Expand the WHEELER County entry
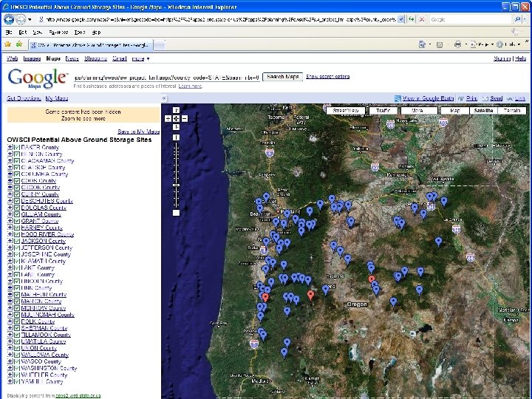This screenshot has width=532, height=399. pyautogui.click(x=10, y=375)
